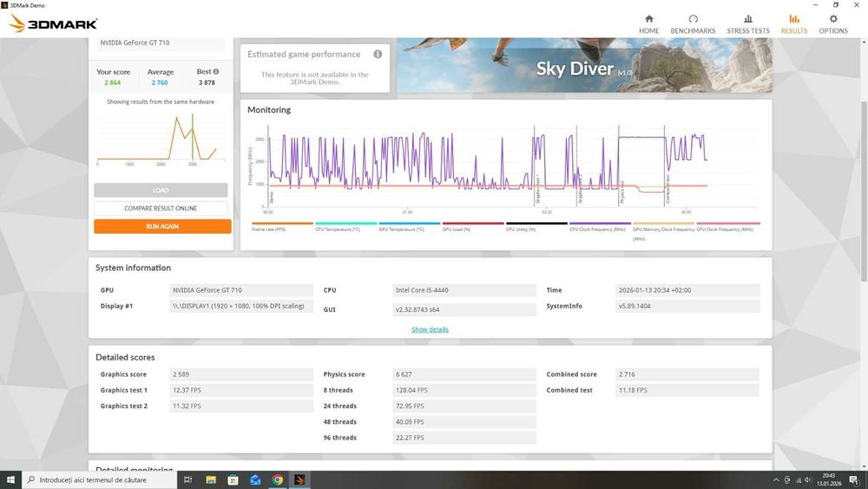Show hidden system tray icons

click(776, 480)
